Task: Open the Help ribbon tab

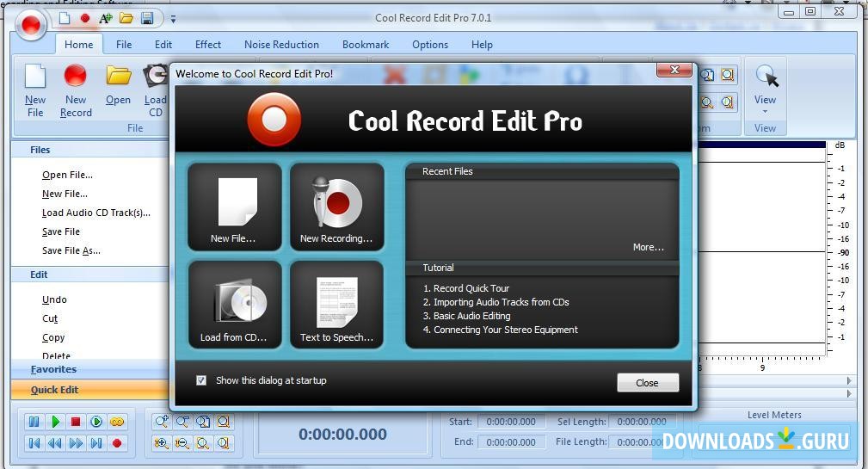Action: [482, 44]
